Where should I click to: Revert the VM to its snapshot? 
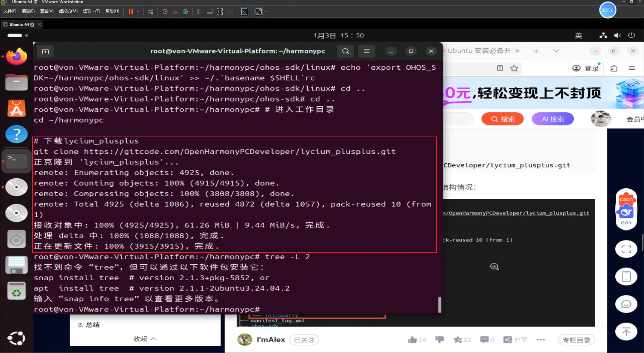click(x=175, y=11)
